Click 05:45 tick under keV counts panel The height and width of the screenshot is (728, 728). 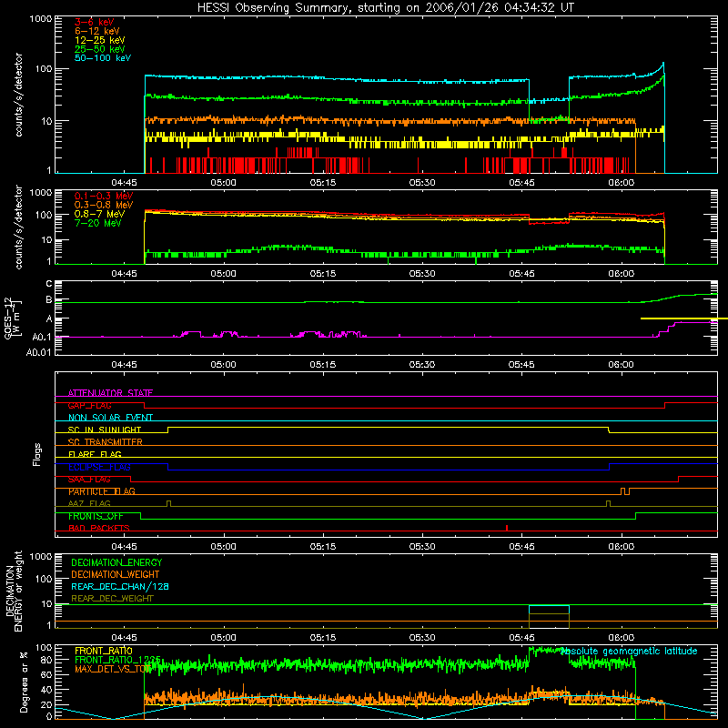click(x=521, y=183)
